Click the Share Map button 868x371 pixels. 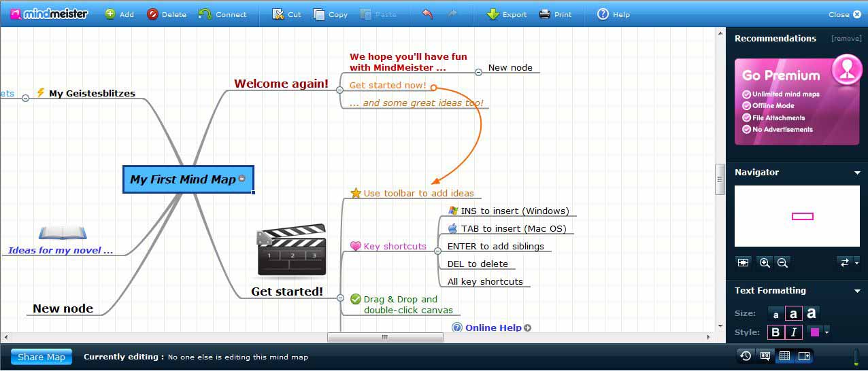coord(41,357)
